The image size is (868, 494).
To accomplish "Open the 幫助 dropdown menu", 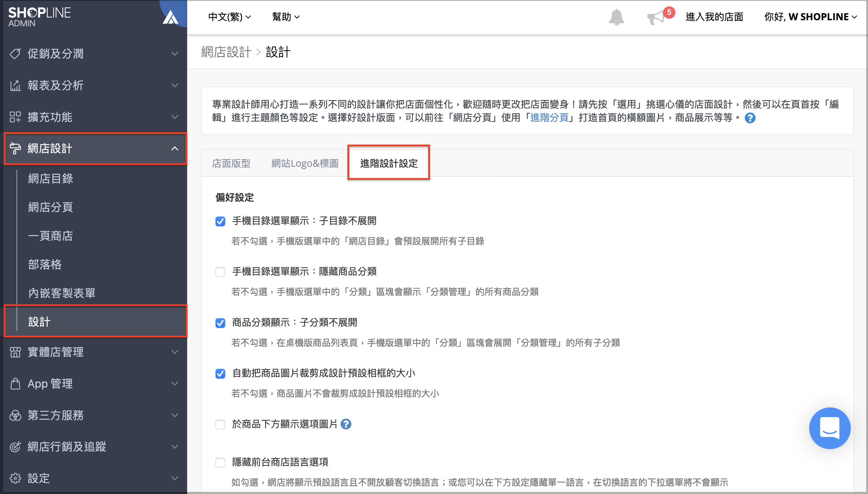I will [x=286, y=17].
